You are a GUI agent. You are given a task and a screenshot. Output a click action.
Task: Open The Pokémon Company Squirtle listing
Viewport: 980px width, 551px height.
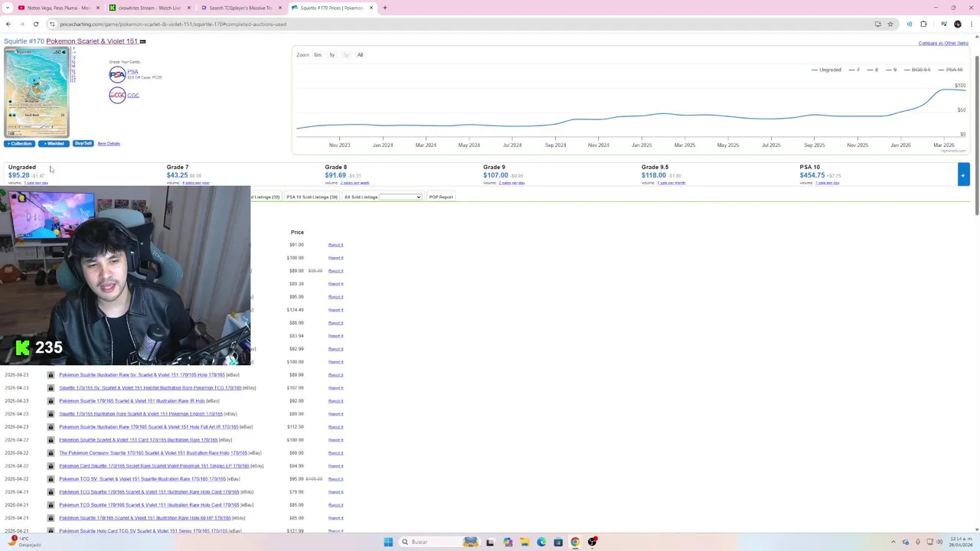point(153,453)
